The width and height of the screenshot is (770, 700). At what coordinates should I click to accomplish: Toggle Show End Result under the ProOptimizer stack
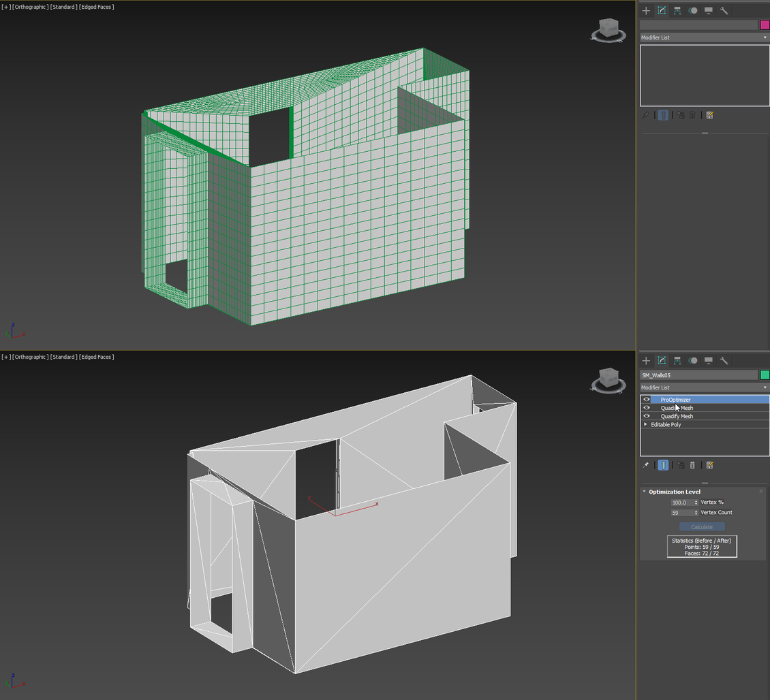click(663, 465)
